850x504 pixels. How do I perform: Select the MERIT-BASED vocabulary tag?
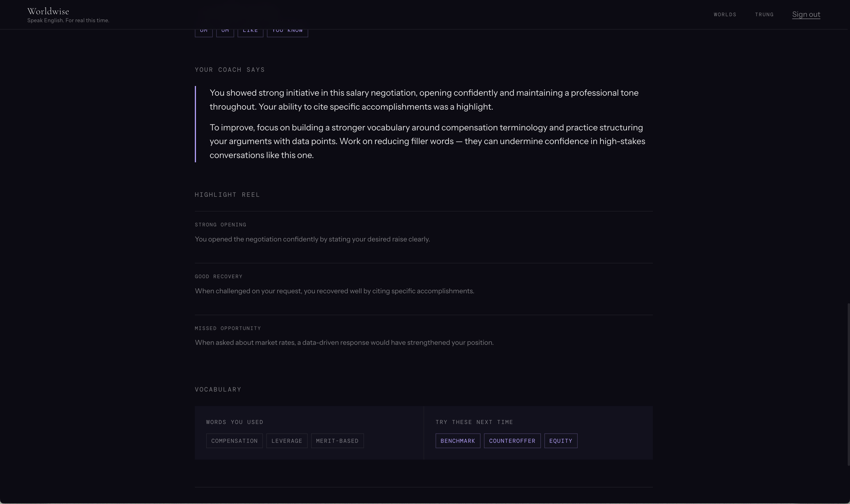[337, 441]
